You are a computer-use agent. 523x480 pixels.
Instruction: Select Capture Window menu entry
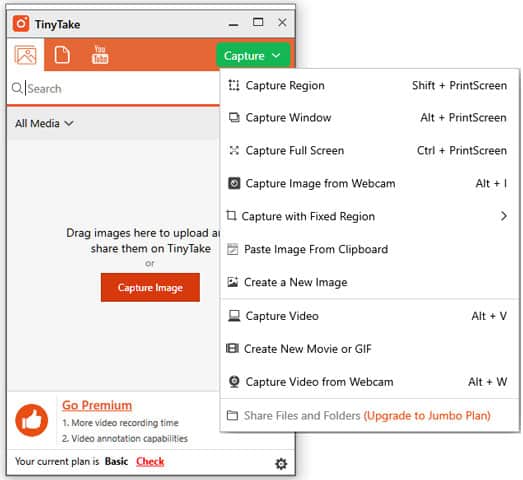pos(370,117)
